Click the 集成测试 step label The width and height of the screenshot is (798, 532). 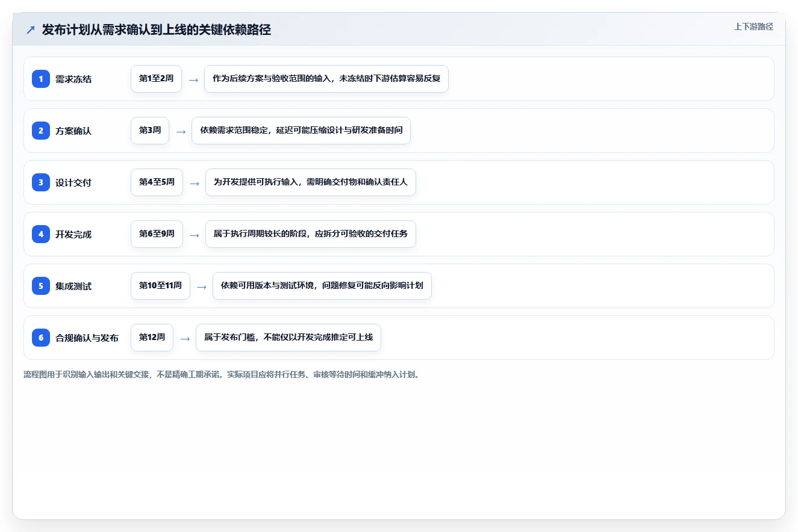[73, 286]
